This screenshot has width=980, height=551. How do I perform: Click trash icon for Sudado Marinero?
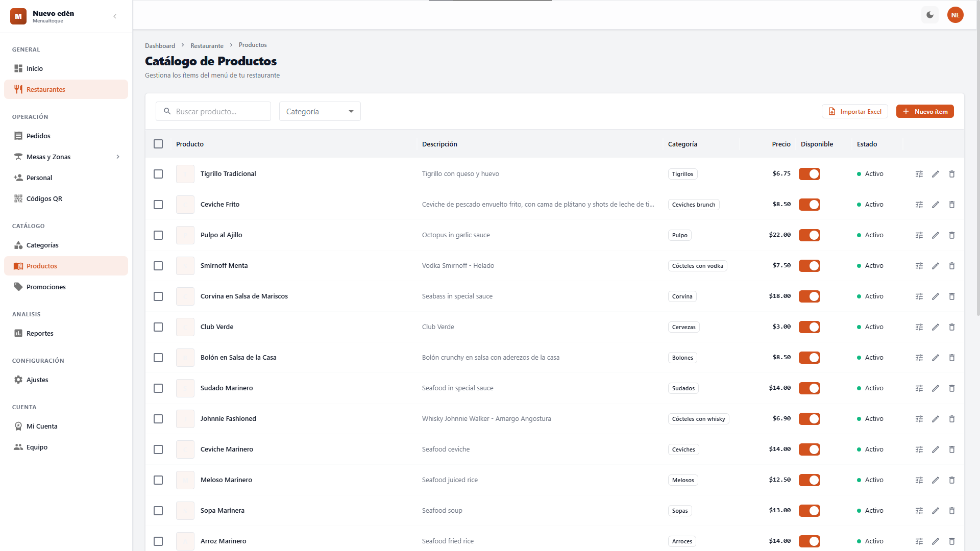click(952, 388)
